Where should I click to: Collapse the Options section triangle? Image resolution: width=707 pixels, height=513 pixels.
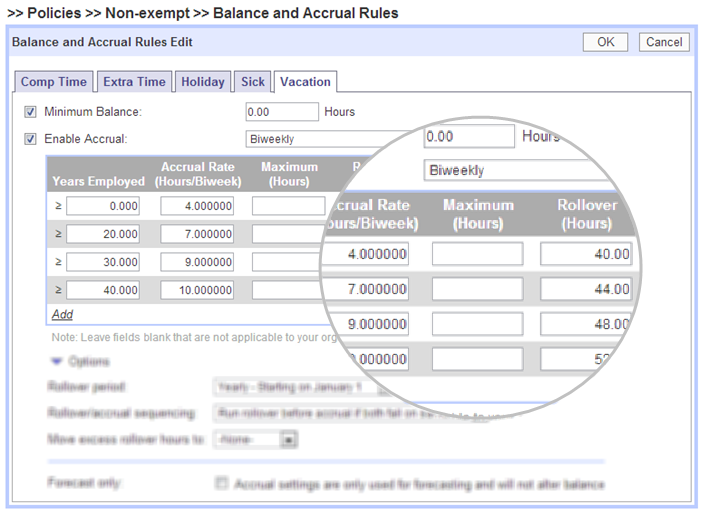click(57, 361)
